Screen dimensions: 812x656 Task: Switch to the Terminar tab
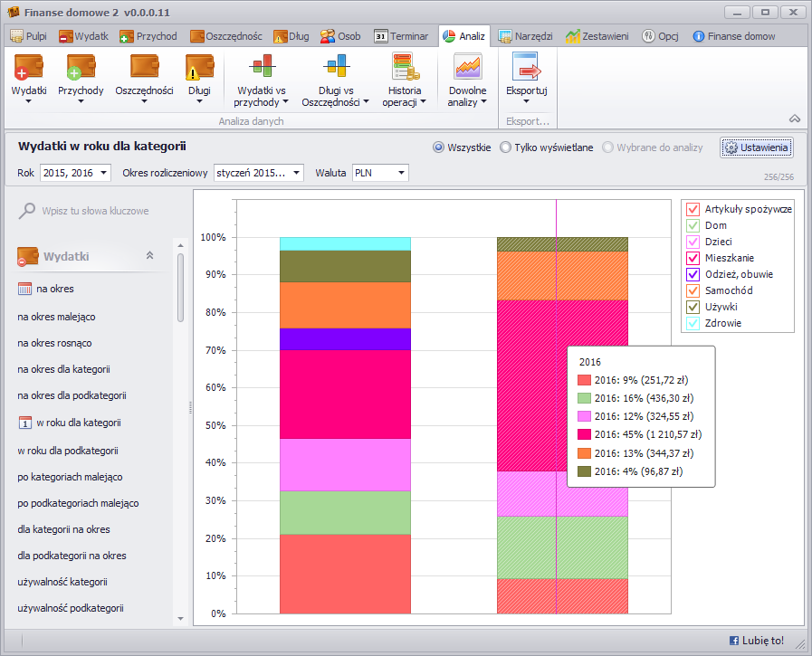(401, 36)
